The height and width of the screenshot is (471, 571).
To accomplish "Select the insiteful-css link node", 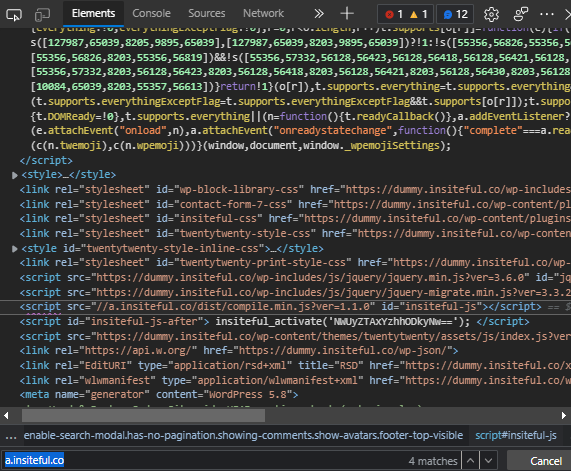I will click(x=295, y=219).
